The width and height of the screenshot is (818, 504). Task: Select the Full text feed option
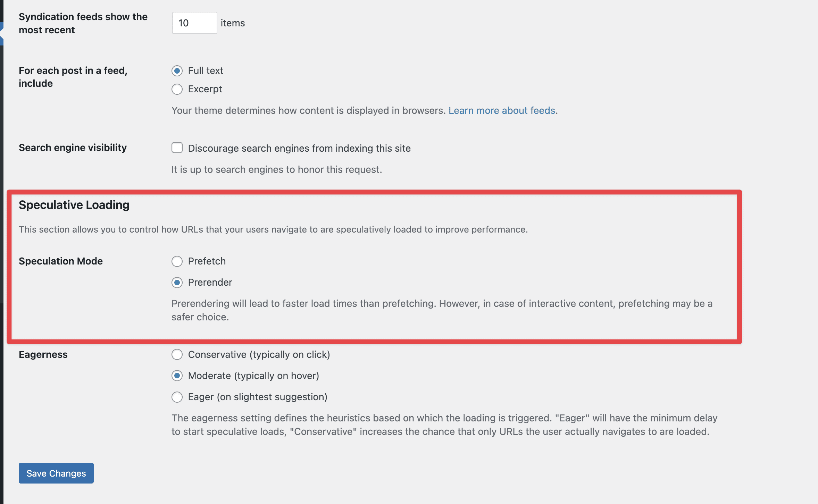click(177, 71)
